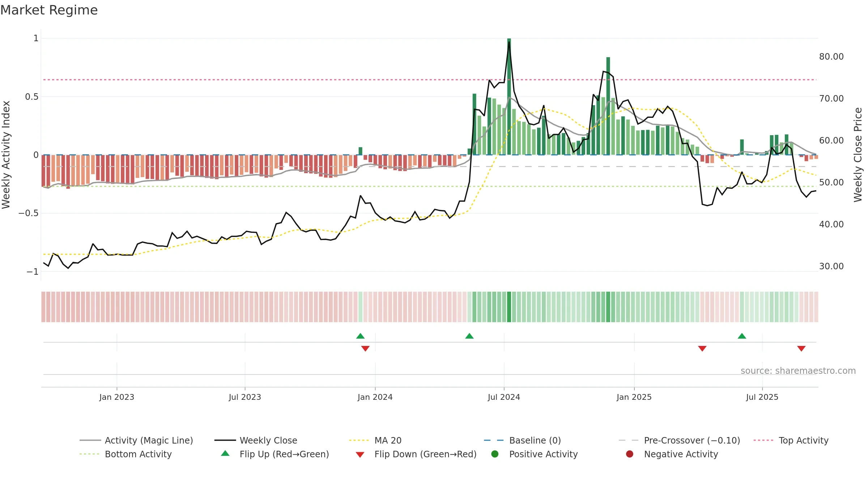
Task: Click the 30.00 price axis label
Action: (831, 266)
